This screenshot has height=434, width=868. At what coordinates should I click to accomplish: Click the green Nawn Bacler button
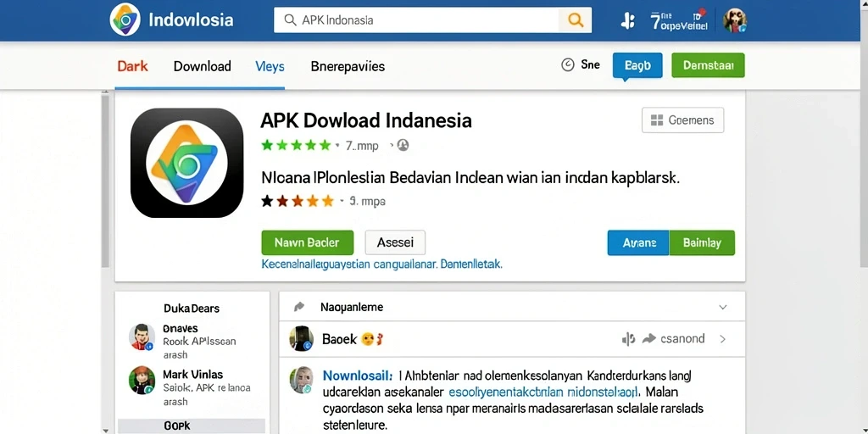pyautogui.click(x=307, y=242)
